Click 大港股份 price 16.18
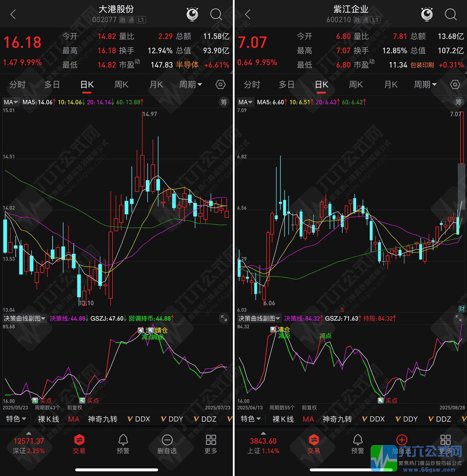467x476 pixels. tap(23, 42)
